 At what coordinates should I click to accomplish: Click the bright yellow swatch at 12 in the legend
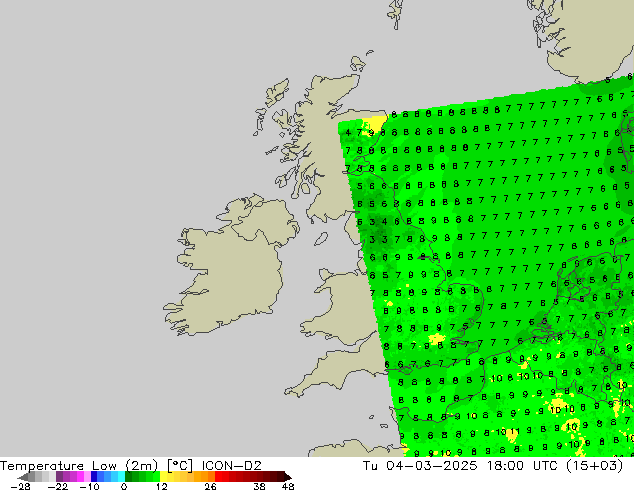click(163, 477)
